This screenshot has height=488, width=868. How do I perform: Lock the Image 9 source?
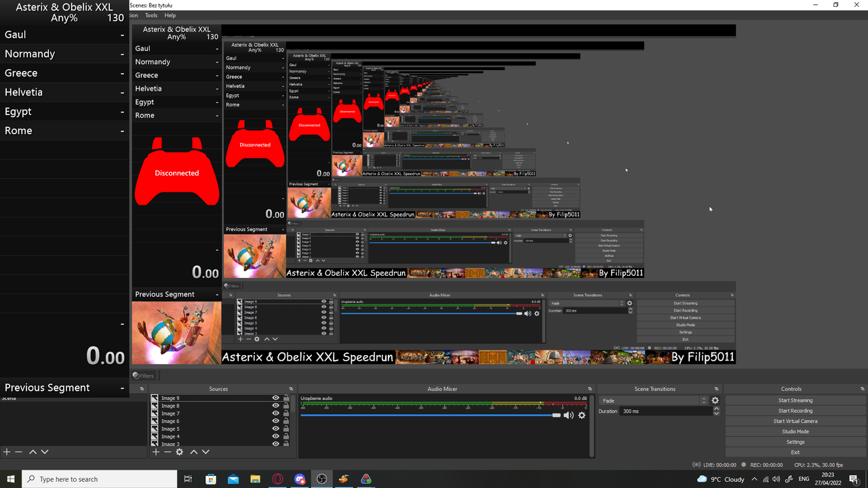click(x=286, y=399)
